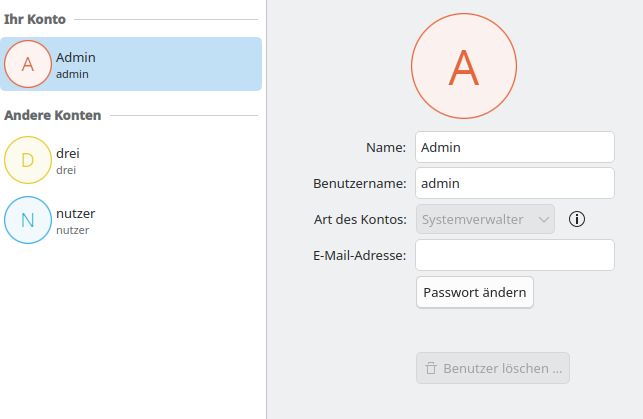Focus the E-Mail-Adresse input field
Viewport: 643px width, 419px height.
click(514, 255)
